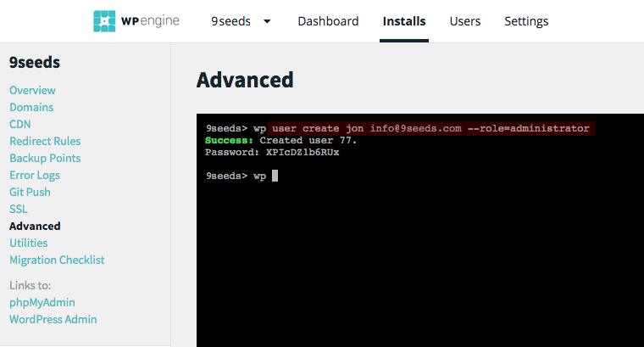Click the '9seeds' sidebar heading
The width and height of the screenshot is (644, 347).
click(35, 62)
